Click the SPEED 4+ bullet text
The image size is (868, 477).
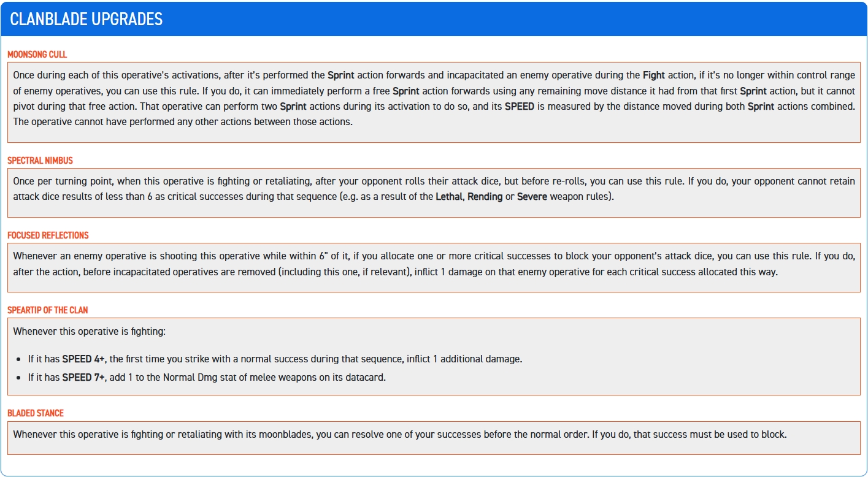coord(275,359)
